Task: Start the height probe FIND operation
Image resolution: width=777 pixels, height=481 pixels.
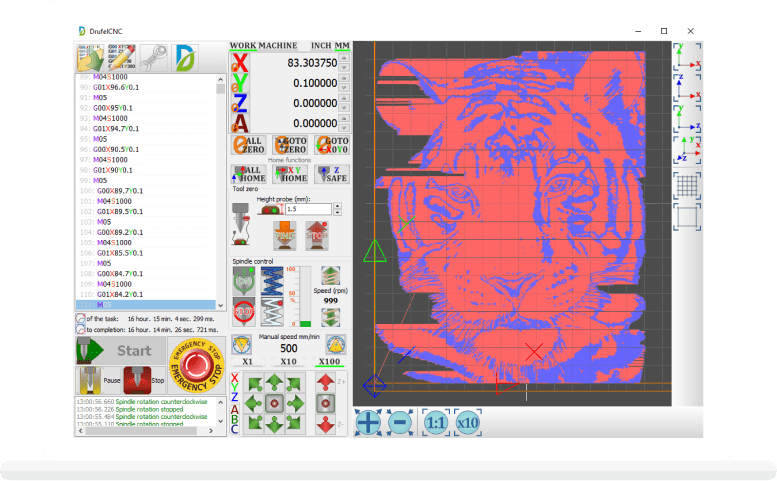Action: pos(284,235)
